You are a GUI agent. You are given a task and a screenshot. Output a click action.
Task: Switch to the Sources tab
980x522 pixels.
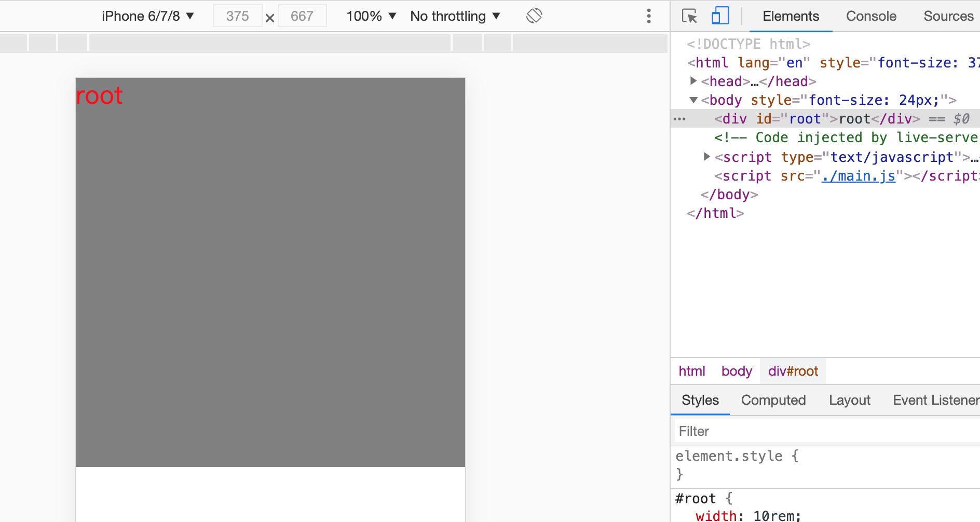pyautogui.click(x=948, y=16)
